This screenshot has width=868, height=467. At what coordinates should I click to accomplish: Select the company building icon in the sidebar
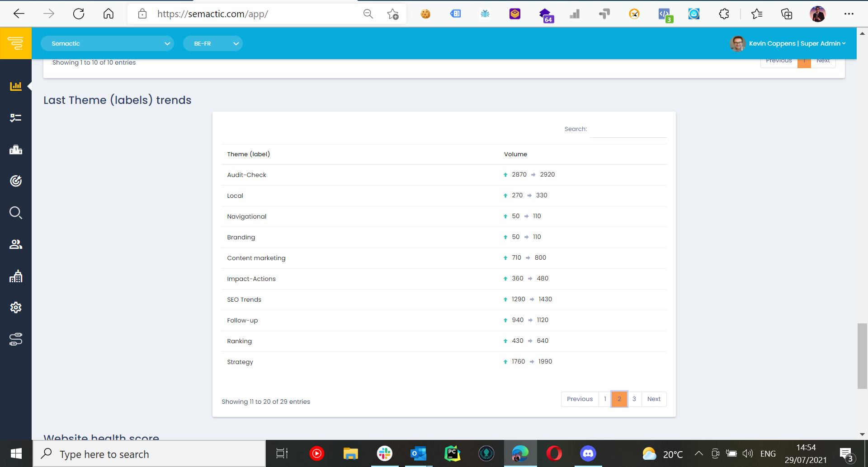pyautogui.click(x=16, y=276)
